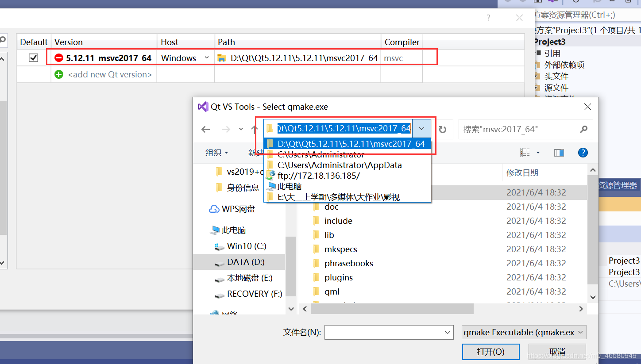Select D:\Qt\Qt5.12.11 path from history list
This screenshot has height=364, width=641.
click(x=348, y=144)
